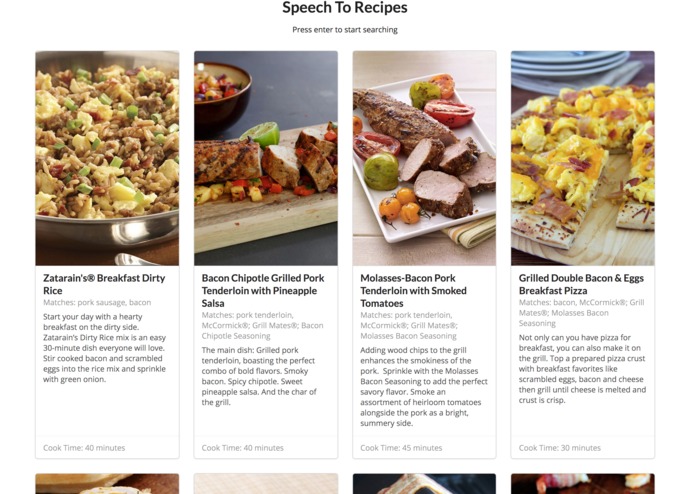Open the partially visible third card in second row

(x=424, y=484)
